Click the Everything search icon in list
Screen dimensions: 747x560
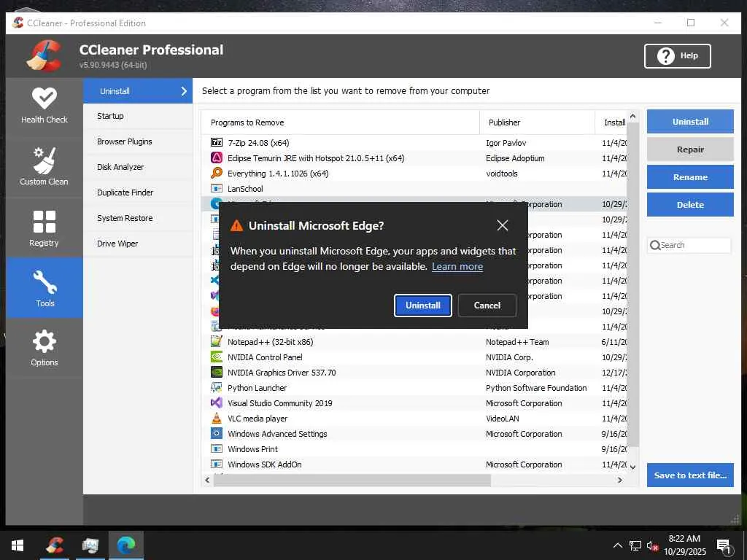point(216,173)
